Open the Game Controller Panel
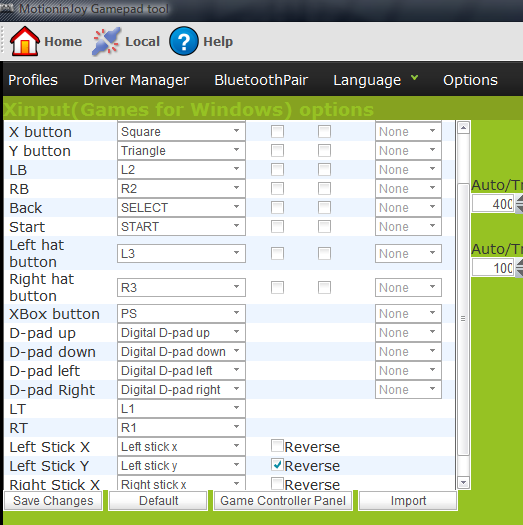The image size is (523, 525). (x=283, y=501)
